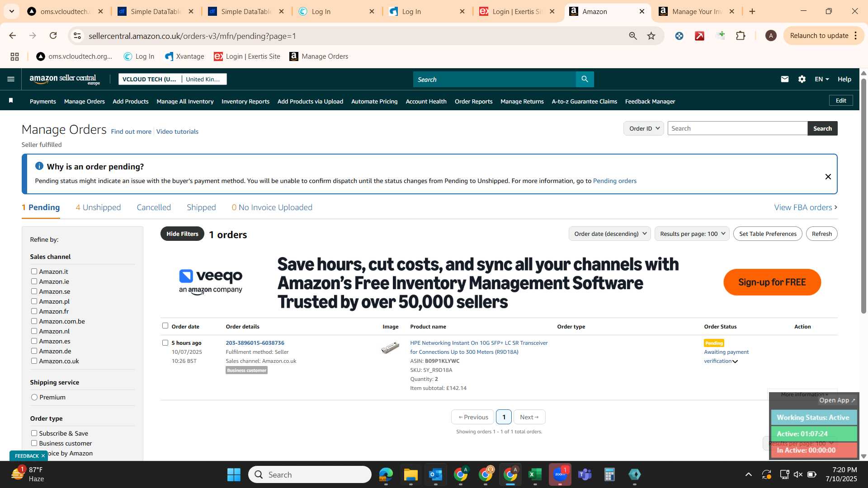Open the messages envelope icon
This screenshot has width=868, height=488.
coord(784,79)
